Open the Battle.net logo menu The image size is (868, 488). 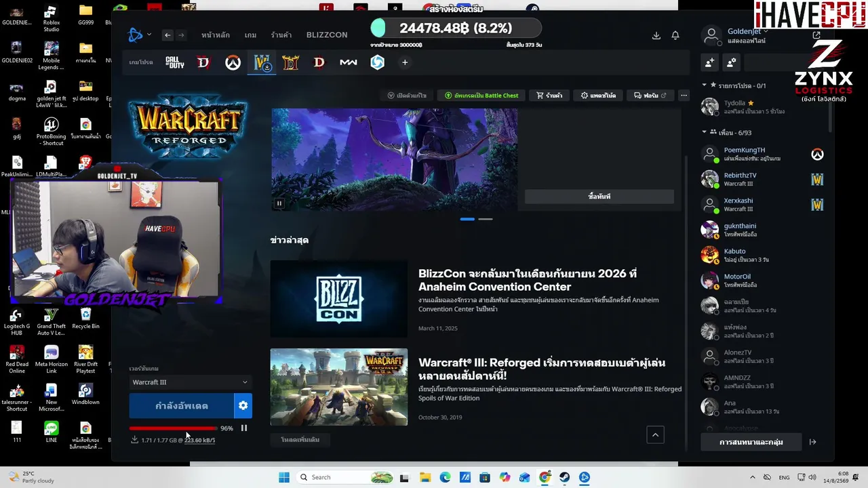(138, 35)
